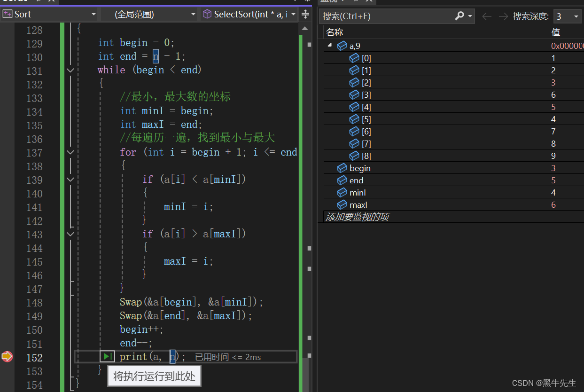Select the [6] element icon in watch

pos(354,132)
